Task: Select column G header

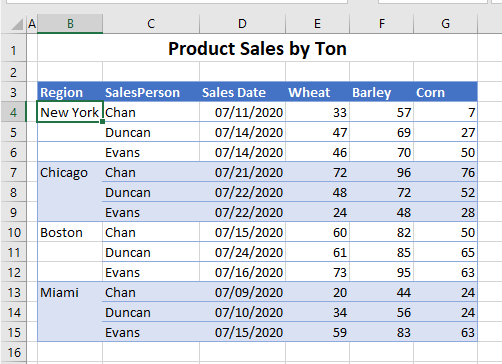Action: click(445, 24)
